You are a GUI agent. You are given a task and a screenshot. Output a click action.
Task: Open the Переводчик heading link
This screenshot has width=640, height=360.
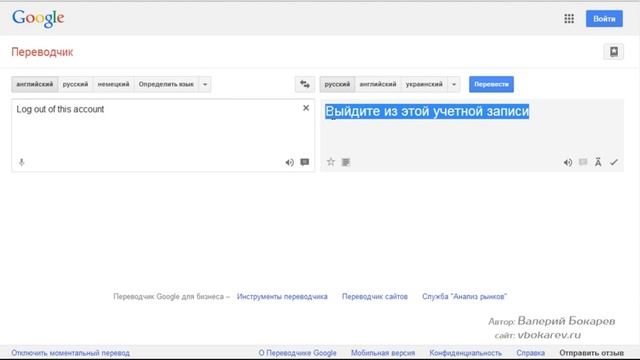42,52
